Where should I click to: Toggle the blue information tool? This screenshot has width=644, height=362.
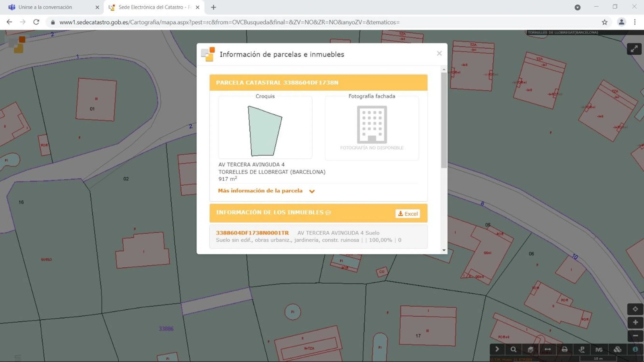[x=635, y=349]
